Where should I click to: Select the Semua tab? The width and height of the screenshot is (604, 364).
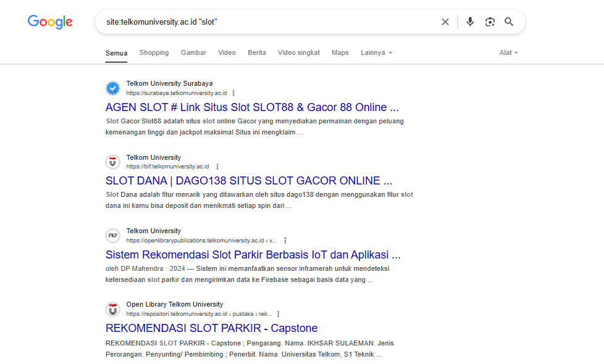pyautogui.click(x=116, y=53)
